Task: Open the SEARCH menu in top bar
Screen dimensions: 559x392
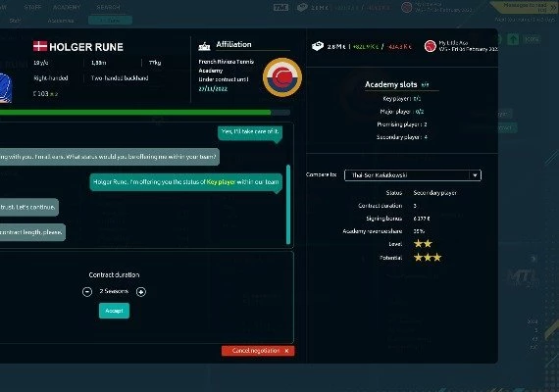Action: 109,7
